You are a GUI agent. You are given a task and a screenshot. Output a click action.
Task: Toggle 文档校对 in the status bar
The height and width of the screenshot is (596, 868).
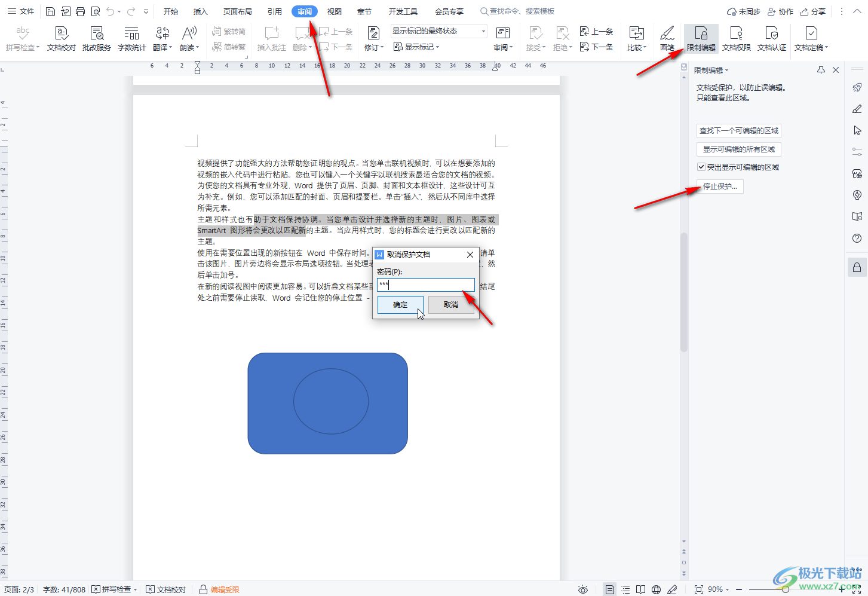tap(166, 589)
